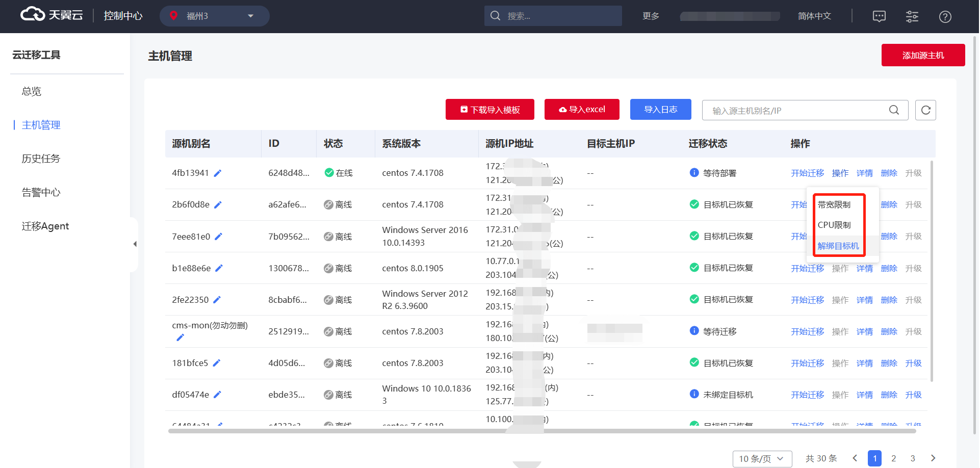Select 解绑目标机 from the popup menu
The image size is (980, 468).
pos(838,246)
